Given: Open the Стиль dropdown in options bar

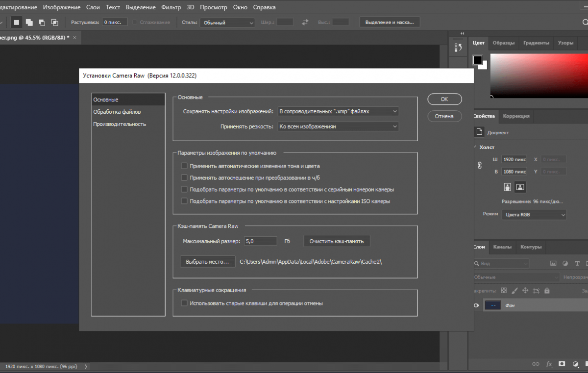Looking at the screenshot, I should click(228, 23).
